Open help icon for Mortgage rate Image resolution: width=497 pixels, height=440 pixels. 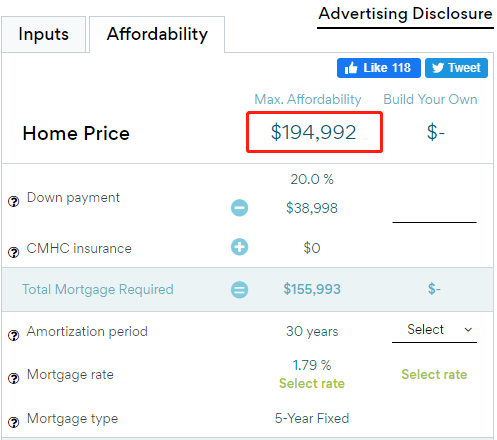pos(14,378)
